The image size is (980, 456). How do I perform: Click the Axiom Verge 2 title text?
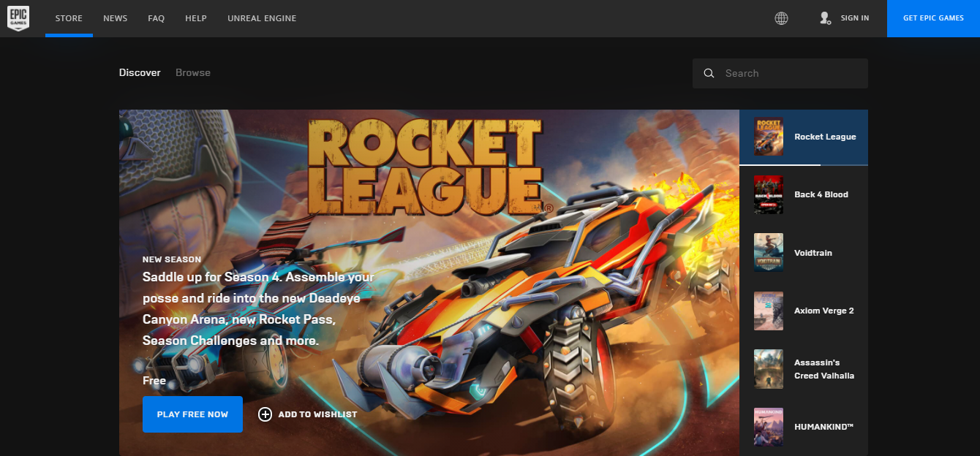click(824, 311)
